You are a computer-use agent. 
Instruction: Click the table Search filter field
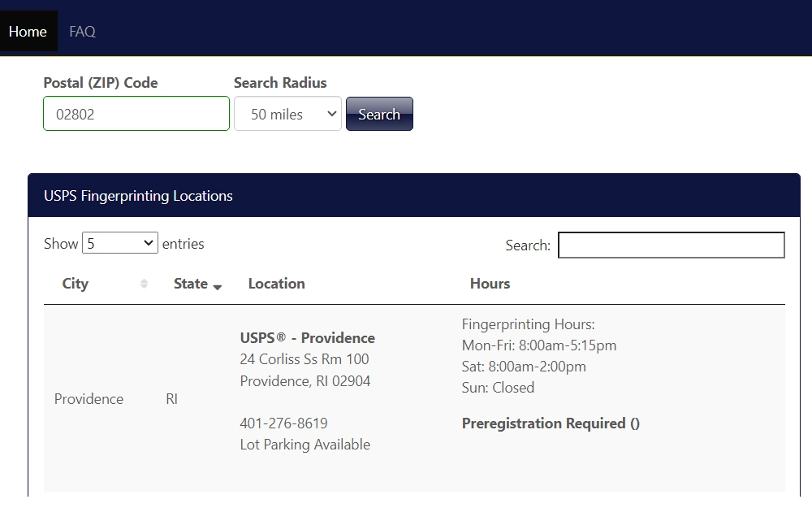point(672,245)
